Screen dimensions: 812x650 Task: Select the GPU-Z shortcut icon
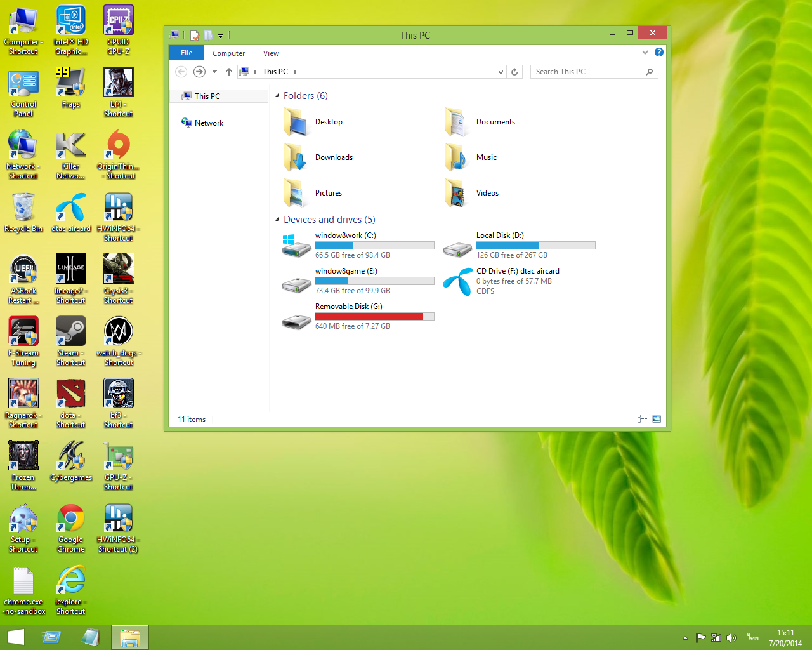click(x=119, y=466)
